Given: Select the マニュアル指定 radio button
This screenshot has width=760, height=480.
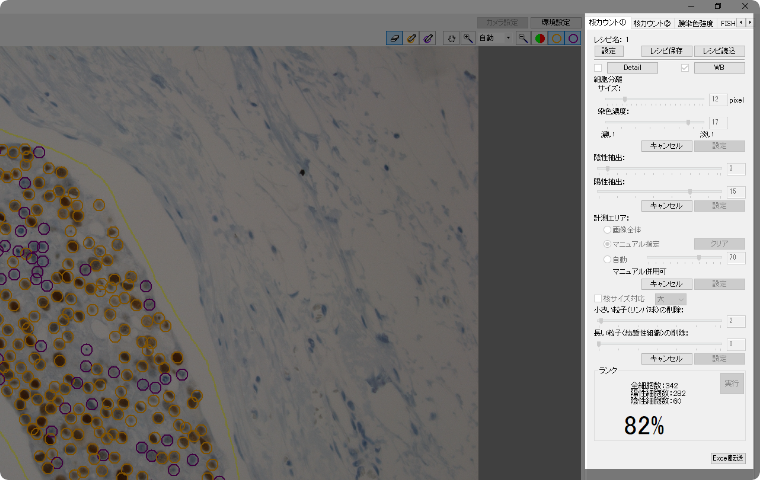Looking at the screenshot, I should click(607, 244).
